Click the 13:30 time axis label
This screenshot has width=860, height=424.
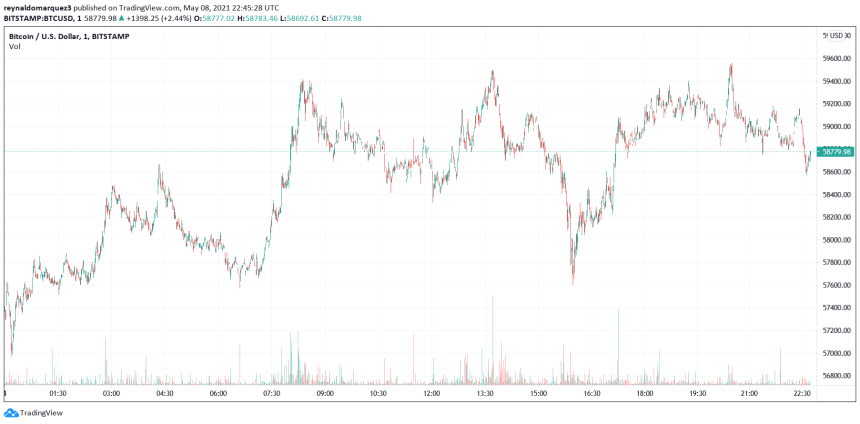click(484, 393)
